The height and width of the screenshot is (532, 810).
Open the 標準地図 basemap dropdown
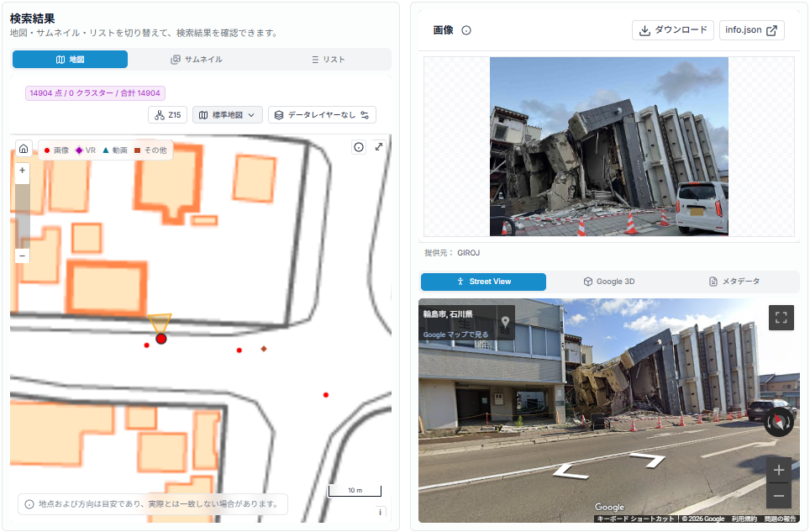(228, 114)
